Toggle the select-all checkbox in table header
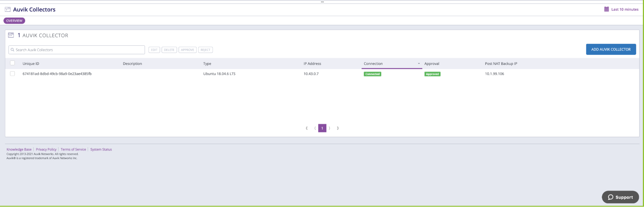 (13, 63)
